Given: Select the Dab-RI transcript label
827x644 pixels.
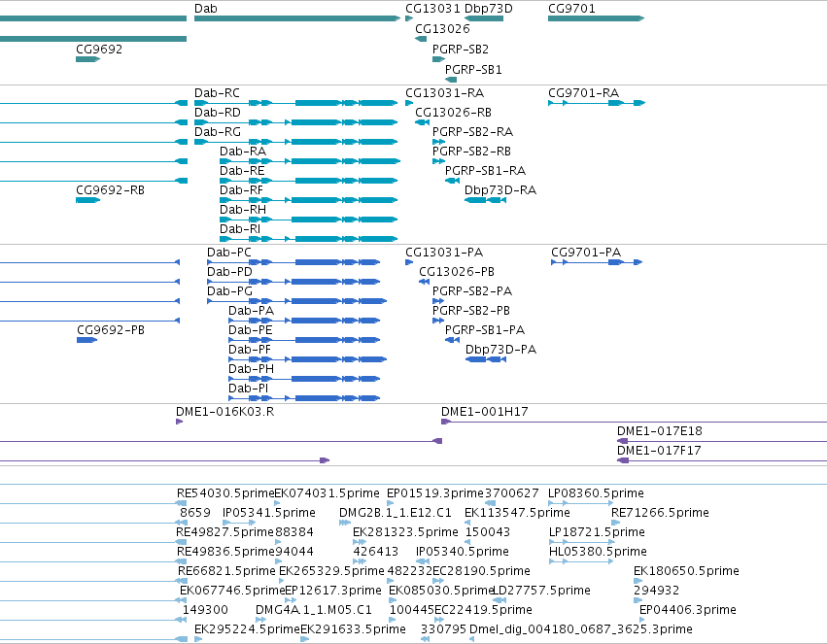Looking at the screenshot, I should click(x=240, y=229).
